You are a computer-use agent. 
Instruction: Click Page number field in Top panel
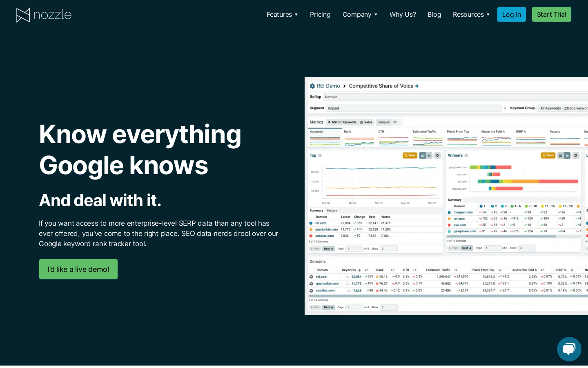click(x=354, y=249)
